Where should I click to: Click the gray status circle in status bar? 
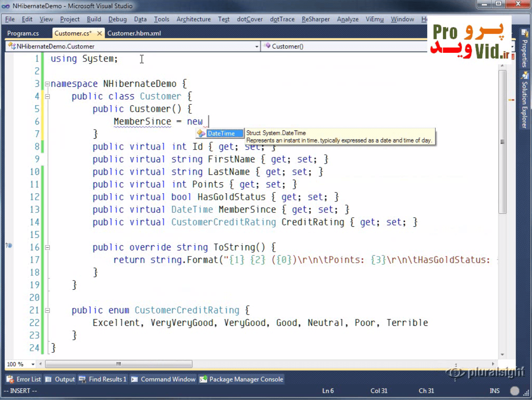pyautogui.click(x=515, y=391)
